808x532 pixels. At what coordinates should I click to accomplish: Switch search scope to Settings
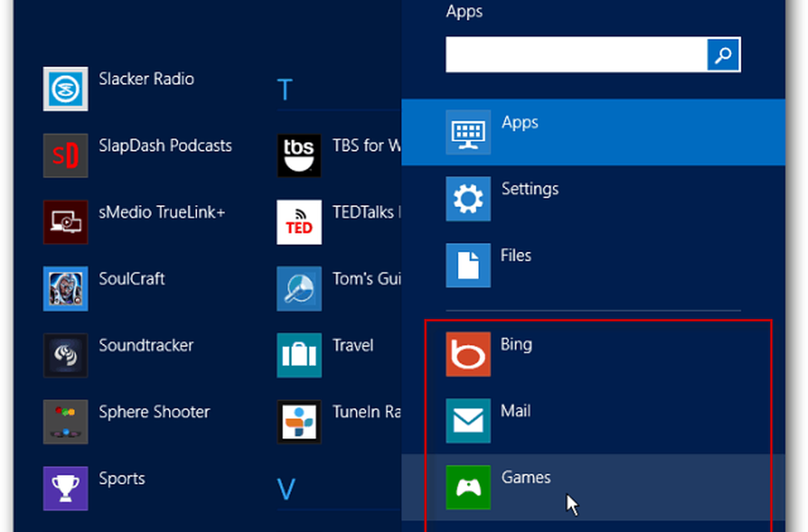point(531,189)
